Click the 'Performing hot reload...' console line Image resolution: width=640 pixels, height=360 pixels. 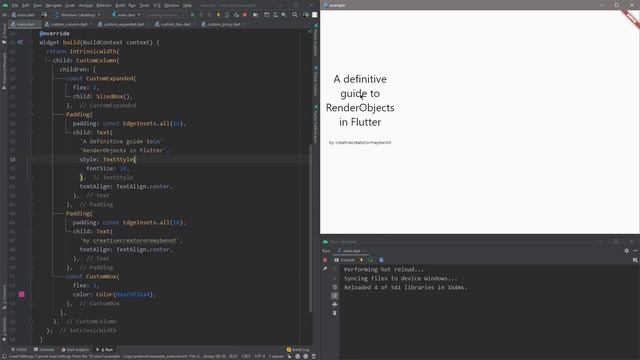[x=384, y=269]
